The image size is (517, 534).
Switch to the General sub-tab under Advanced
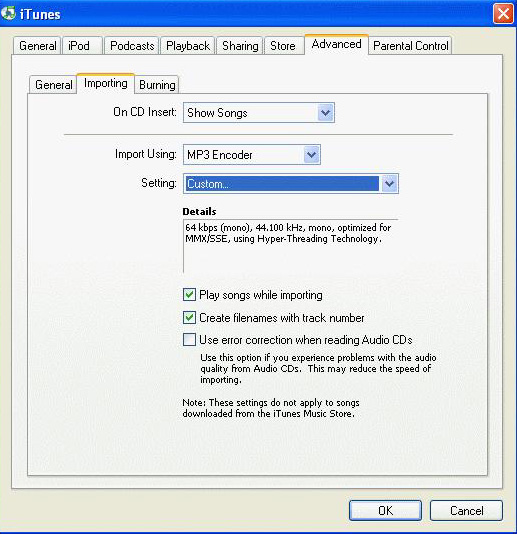click(x=53, y=85)
